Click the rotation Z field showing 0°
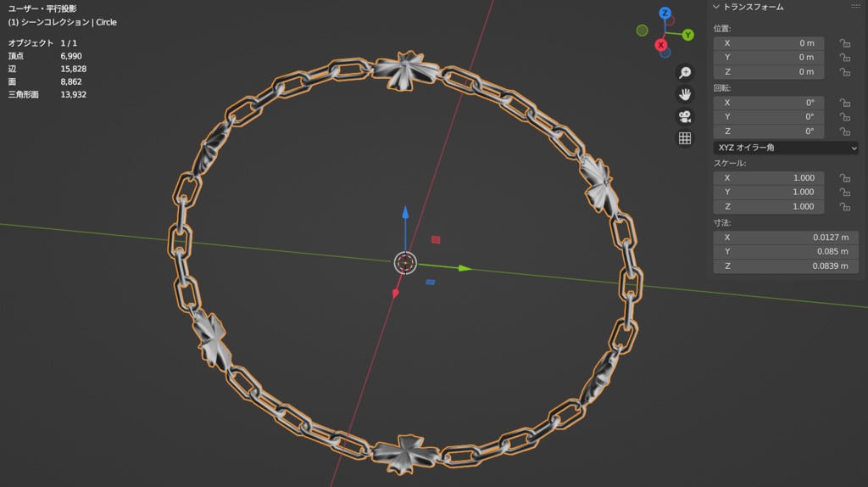This screenshot has height=487, width=868. [x=768, y=132]
